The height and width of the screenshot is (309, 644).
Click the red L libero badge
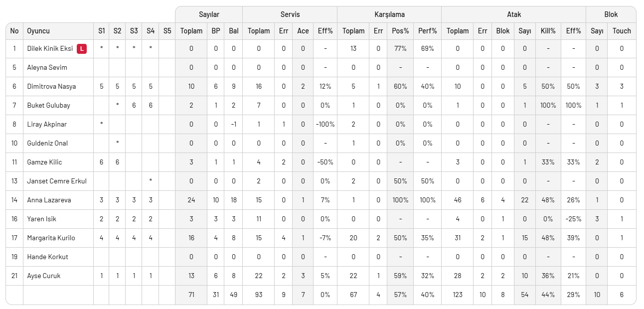click(82, 48)
